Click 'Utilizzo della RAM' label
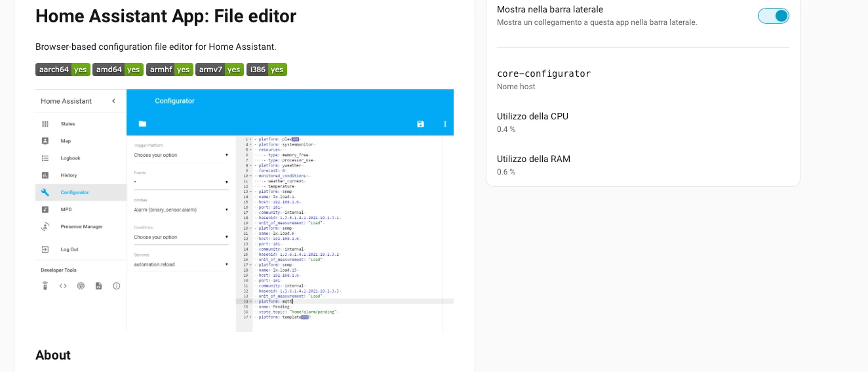The width and height of the screenshot is (868, 372). pyautogui.click(x=534, y=159)
